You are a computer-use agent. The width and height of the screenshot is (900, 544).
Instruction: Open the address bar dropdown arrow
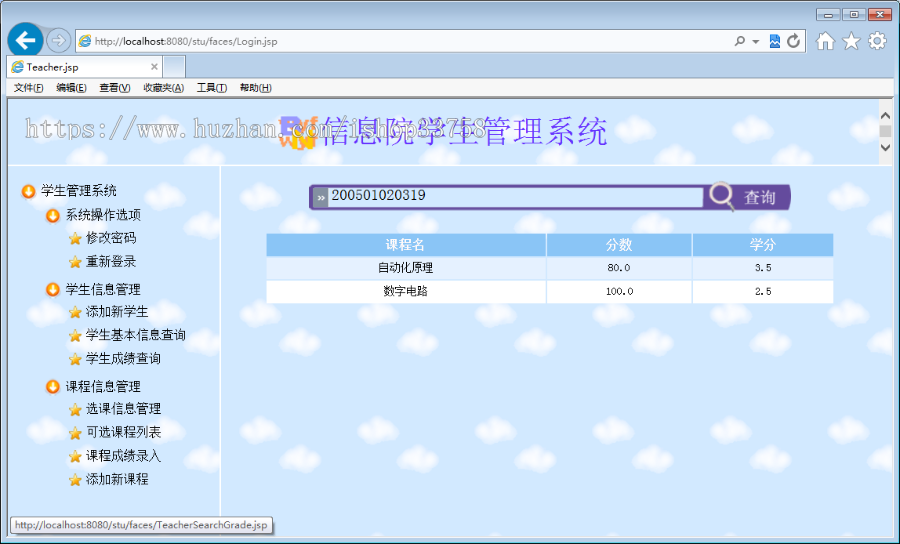[x=755, y=42]
